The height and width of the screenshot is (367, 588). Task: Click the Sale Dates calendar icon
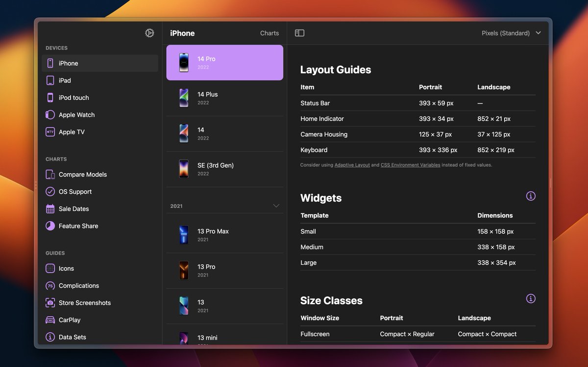(x=50, y=209)
